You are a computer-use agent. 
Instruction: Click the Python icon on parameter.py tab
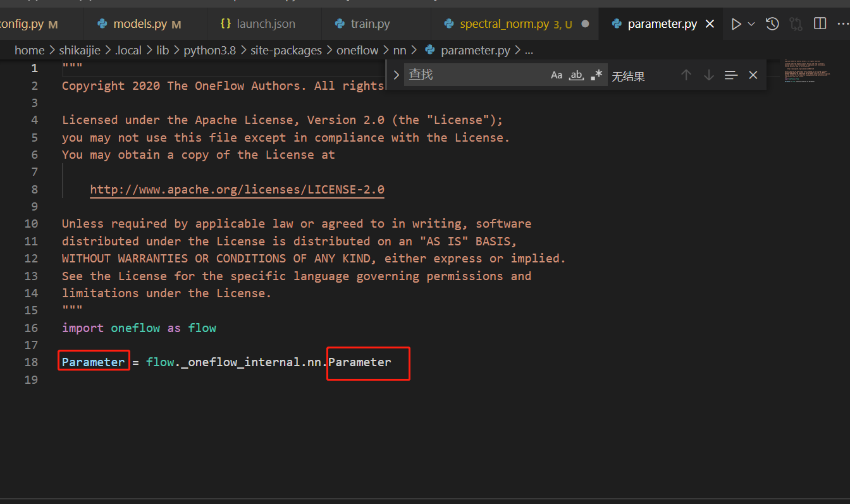(x=617, y=23)
